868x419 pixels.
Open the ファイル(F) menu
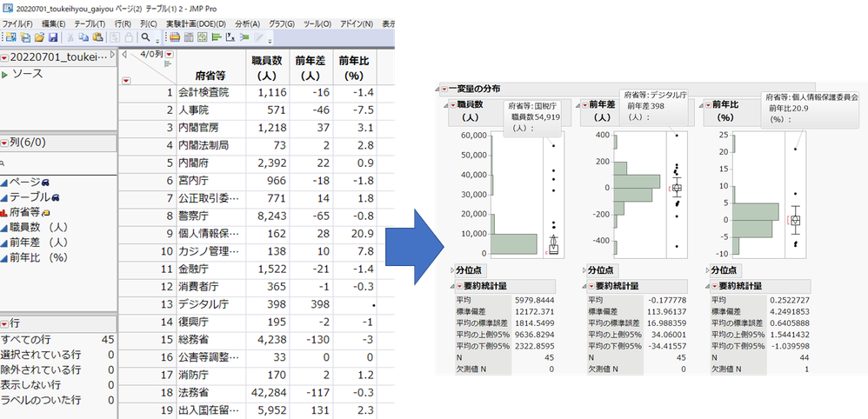pyautogui.click(x=17, y=23)
